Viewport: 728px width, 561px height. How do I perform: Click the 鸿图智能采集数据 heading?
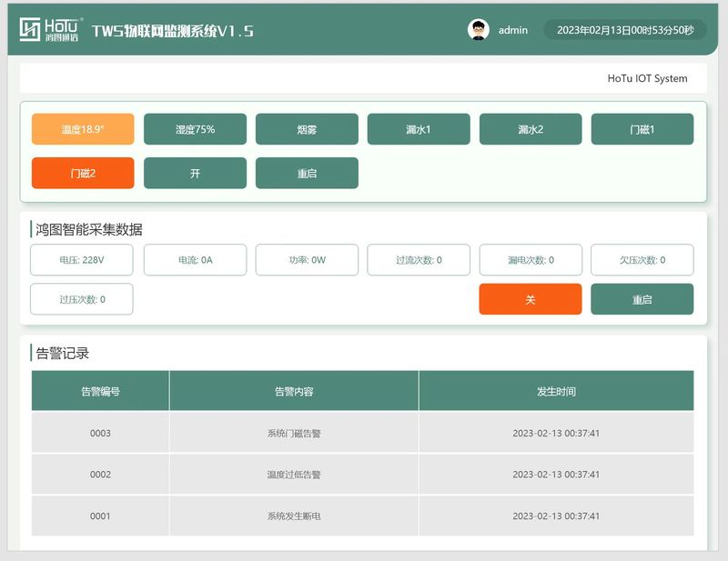coord(89,229)
